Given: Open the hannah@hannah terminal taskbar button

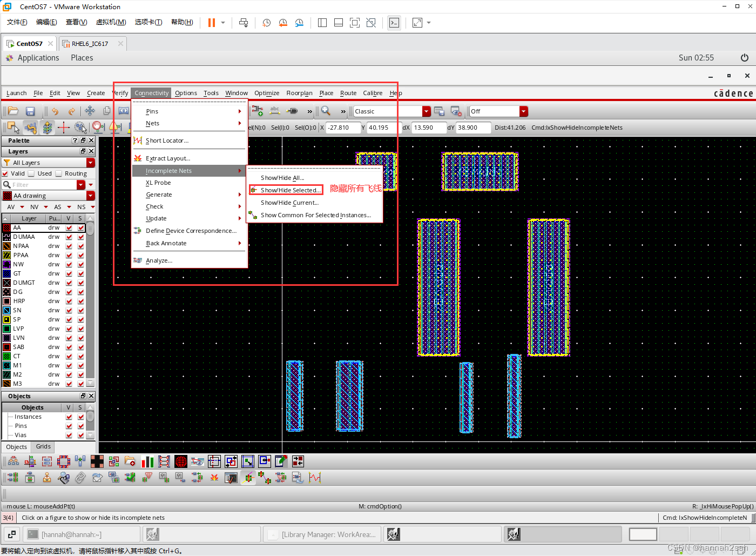Looking at the screenshot, I should 81,534.
